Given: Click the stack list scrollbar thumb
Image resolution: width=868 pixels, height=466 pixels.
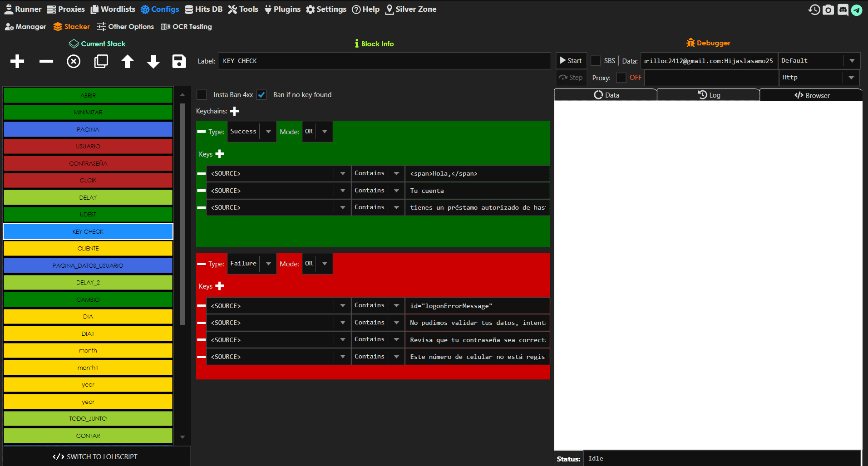Looking at the screenshot, I should 182,214.
